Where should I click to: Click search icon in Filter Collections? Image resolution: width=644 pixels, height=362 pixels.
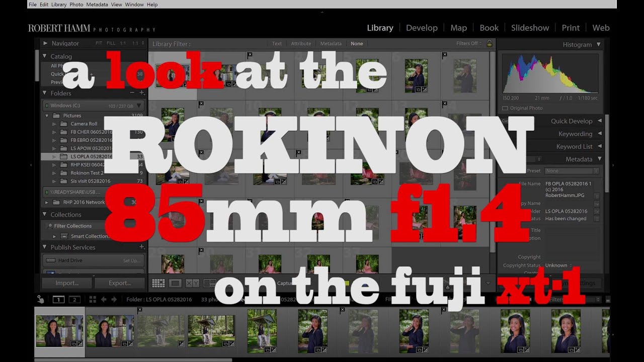[50, 226]
